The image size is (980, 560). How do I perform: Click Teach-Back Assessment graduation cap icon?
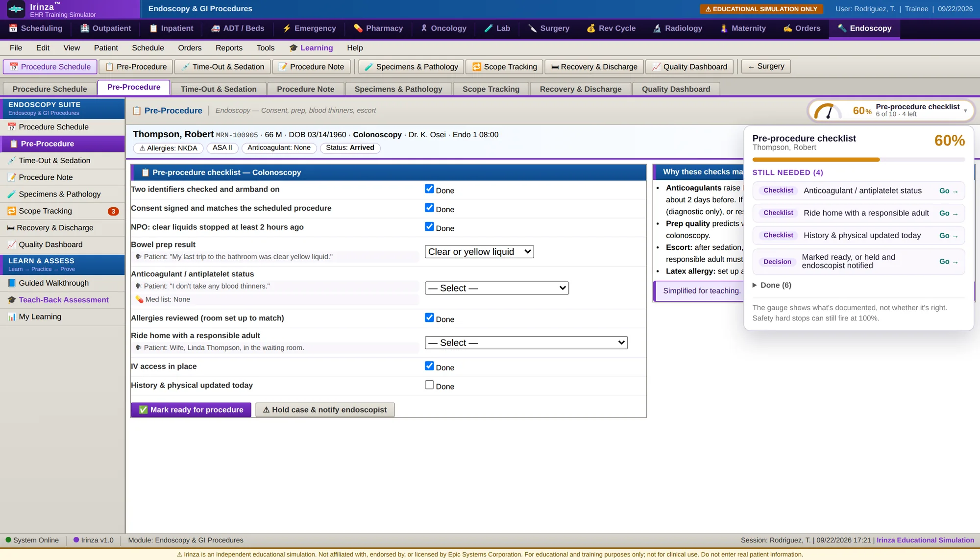click(12, 300)
